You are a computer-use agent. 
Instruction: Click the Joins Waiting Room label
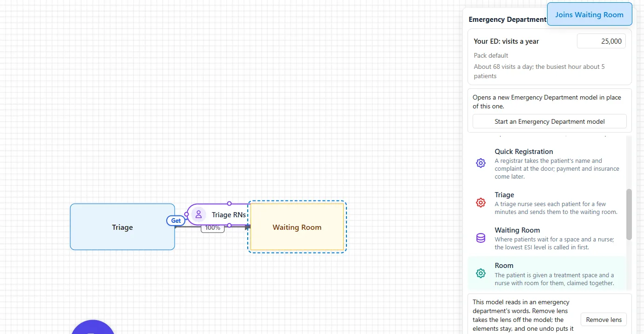pyautogui.click(x=590, y=14)
